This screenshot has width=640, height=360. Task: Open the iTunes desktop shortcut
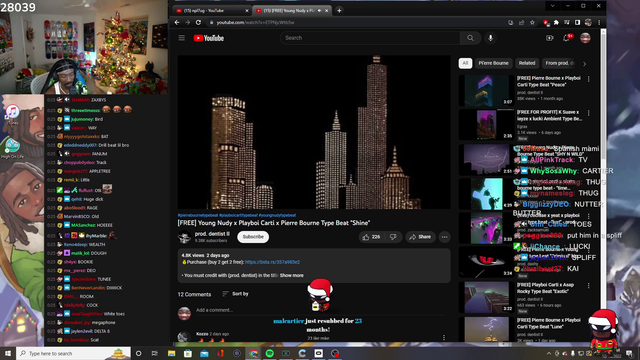click(x=12, y=114)
